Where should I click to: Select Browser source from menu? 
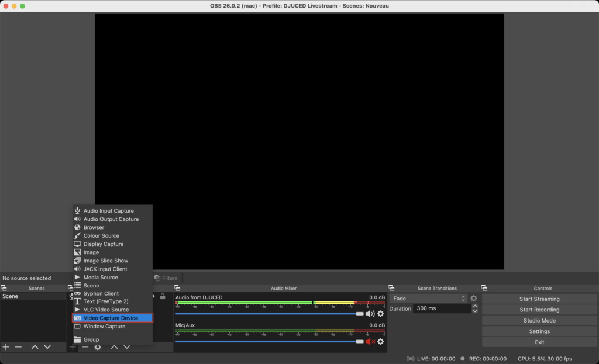tap(94, 227)
